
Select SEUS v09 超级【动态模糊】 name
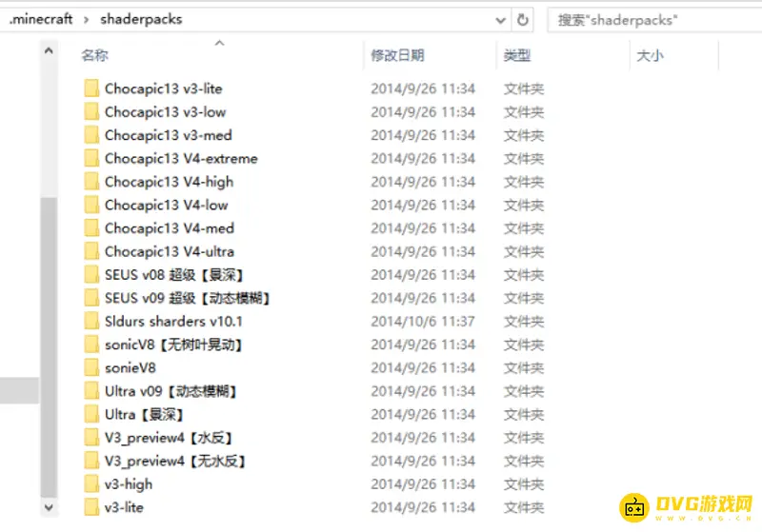click(x=187, y=299)
